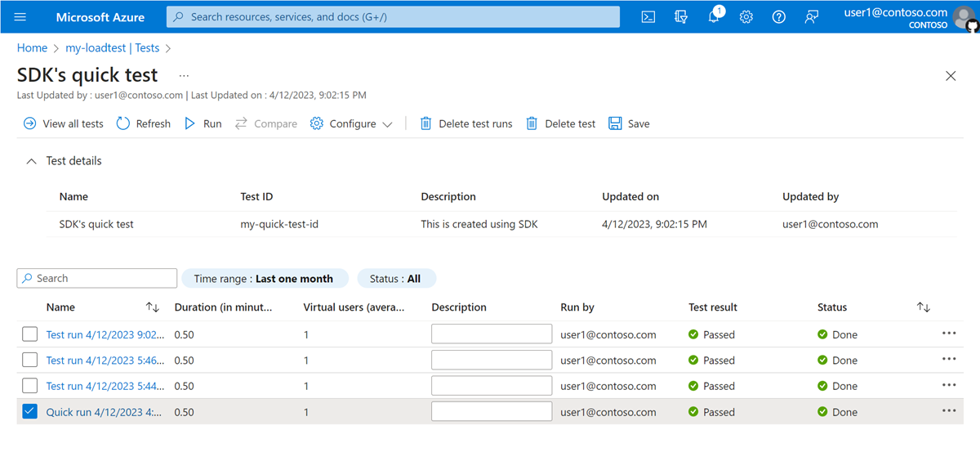Click the Virtual users column header
Screen dimensions: 980x457
[x=355, y=307]
